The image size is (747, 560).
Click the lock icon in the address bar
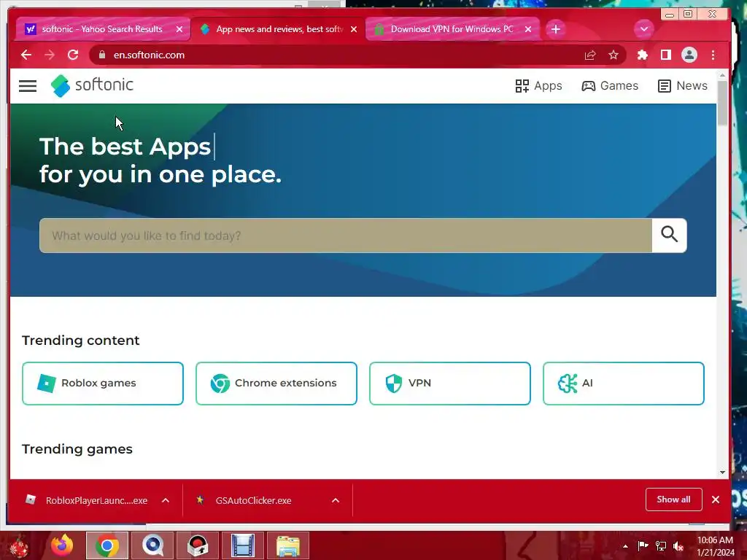[102, 55]
